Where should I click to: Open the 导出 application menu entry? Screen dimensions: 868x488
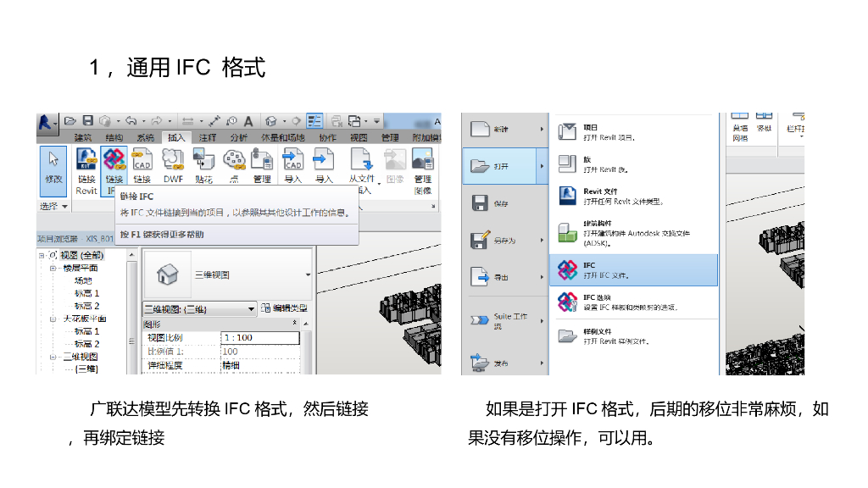click(x=505, y=277)
